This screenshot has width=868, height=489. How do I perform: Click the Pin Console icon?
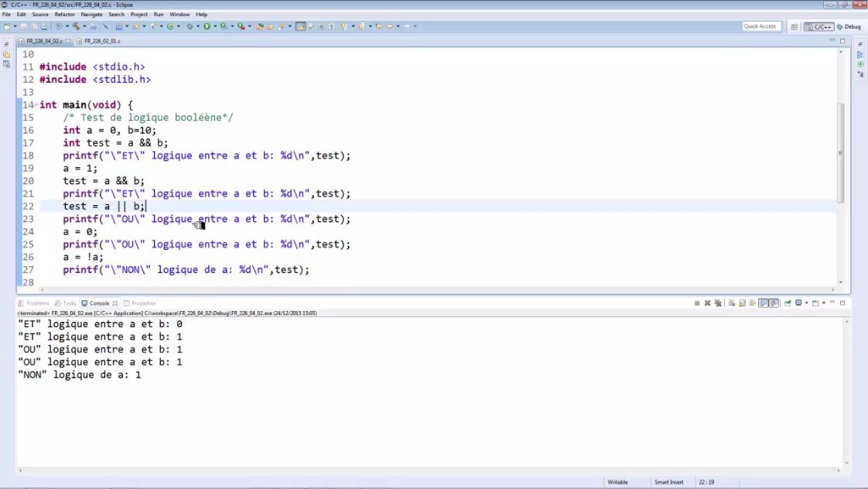point(786,303)
